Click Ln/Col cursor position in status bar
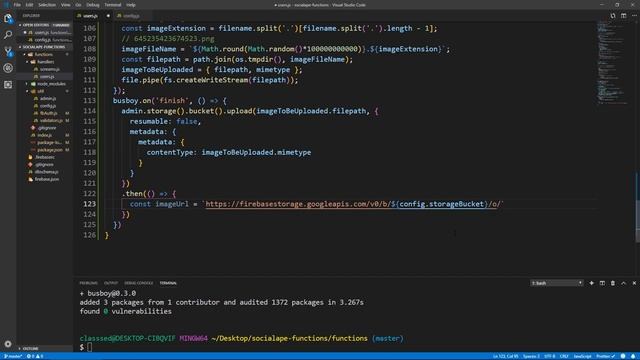 pos(505,356)
